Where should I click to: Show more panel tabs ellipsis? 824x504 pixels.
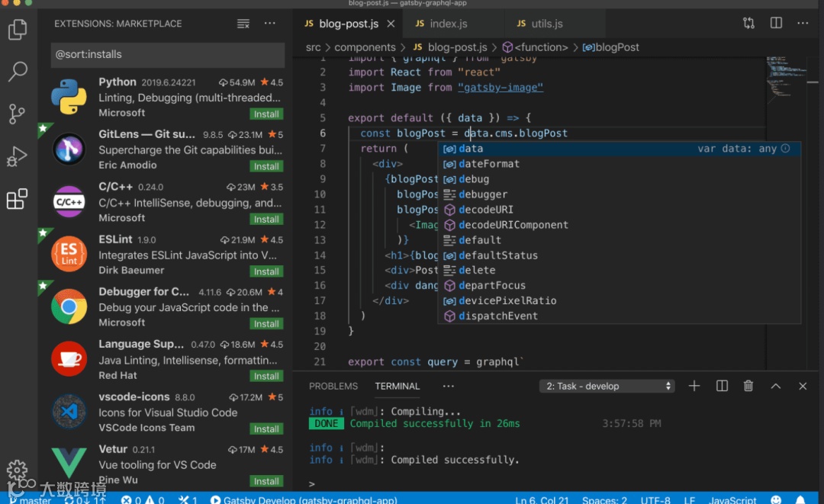(448, 386)
